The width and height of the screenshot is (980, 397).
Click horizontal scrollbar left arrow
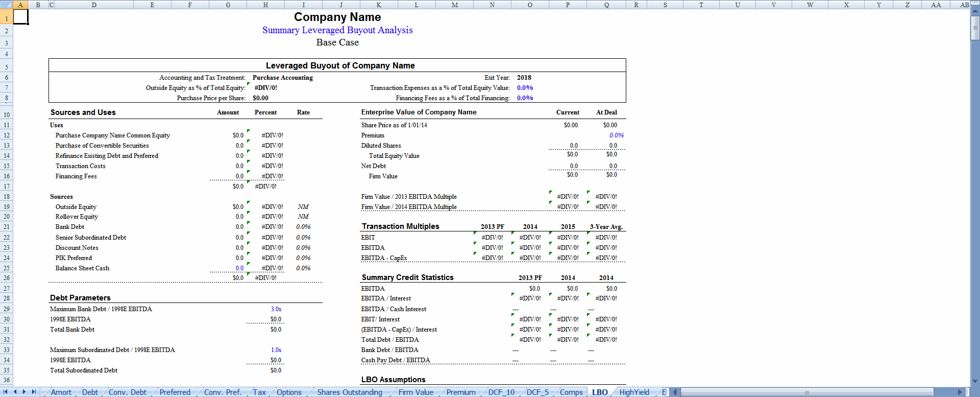pos(675,392)
